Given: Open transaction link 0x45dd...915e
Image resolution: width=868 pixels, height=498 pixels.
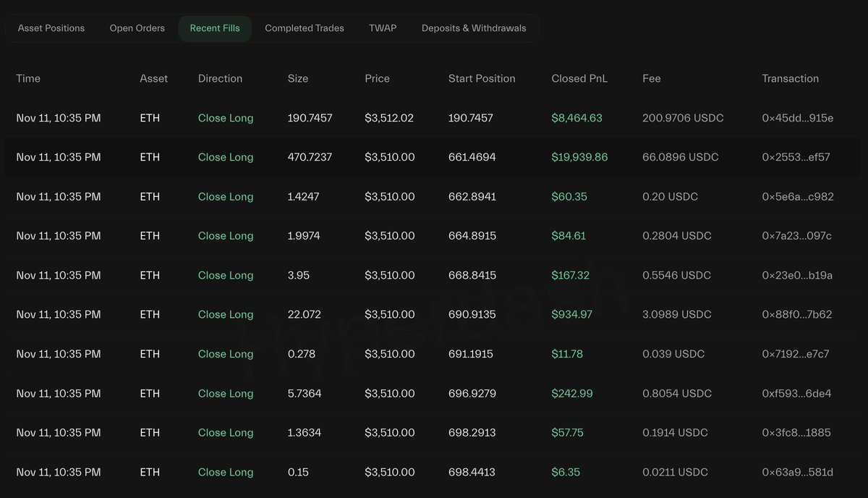Looking at the screenshot, I should pyautogui.click(x=797, y=118).
